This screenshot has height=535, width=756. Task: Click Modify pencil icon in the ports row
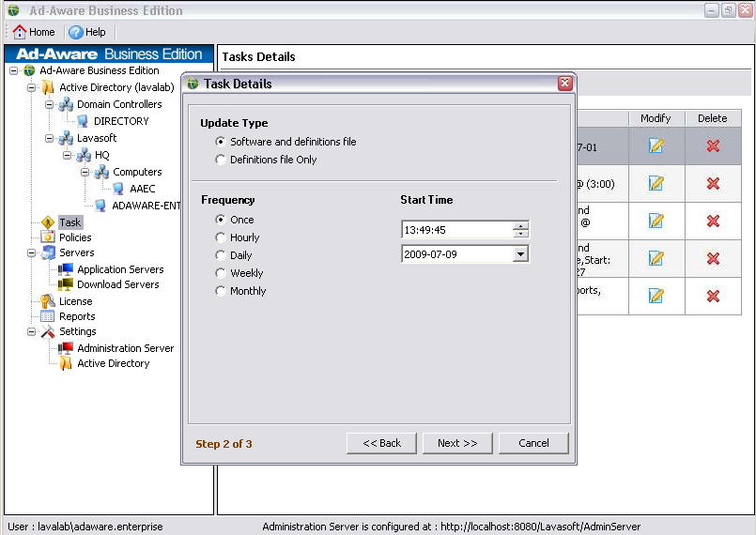656,296
